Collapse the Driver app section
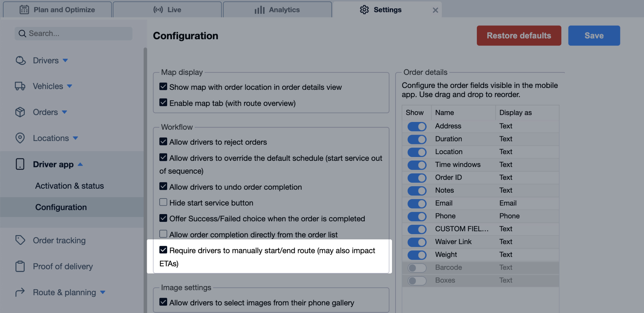This screenshot has width=644, height=313. (80, 164)
